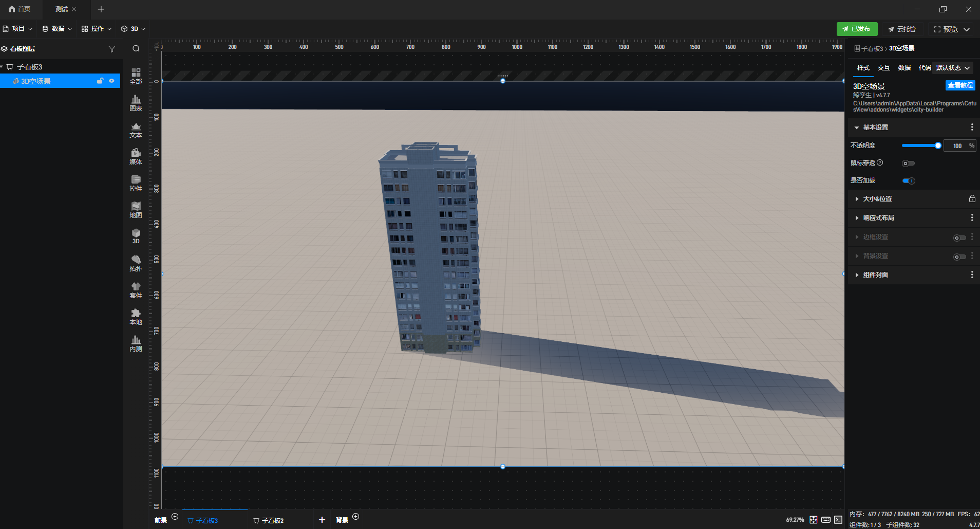Collapse the 子看板3 tree node
This screenshot has height=529, width=980.
[x=2, y=67]
